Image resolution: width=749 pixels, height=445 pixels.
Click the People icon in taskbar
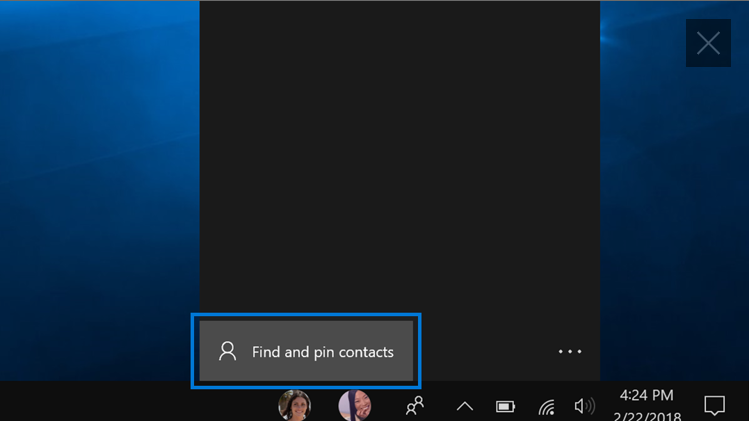pyautogui.click(x=415, y=406)
